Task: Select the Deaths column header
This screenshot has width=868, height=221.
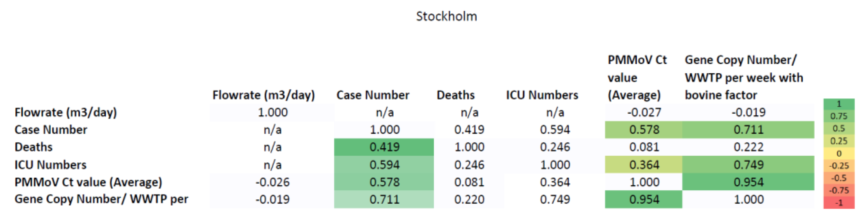Action: click(455, 95)
